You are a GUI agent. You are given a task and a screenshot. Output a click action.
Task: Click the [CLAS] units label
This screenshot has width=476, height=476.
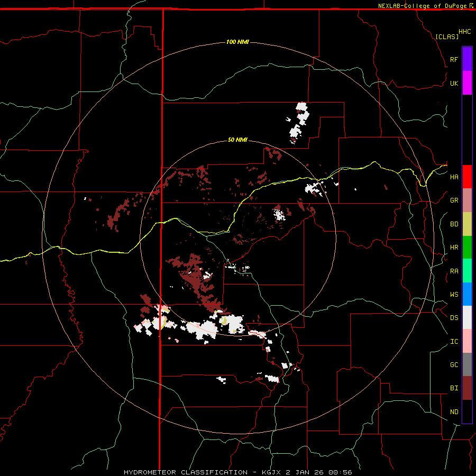(446, 36)
